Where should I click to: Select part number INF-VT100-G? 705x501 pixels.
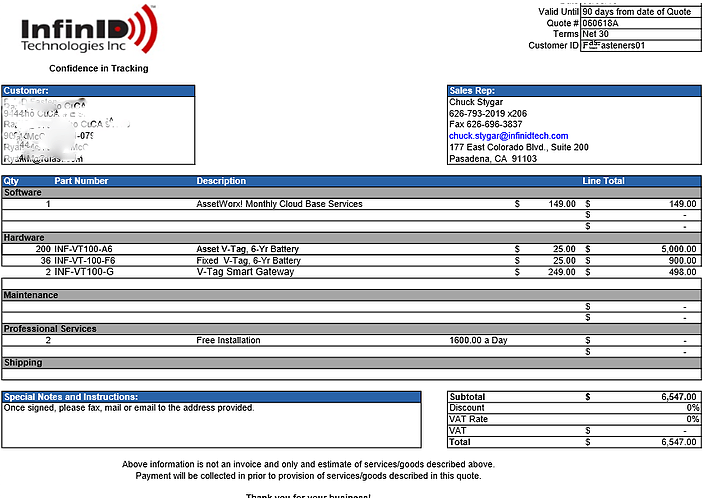[x=84, y=272]
